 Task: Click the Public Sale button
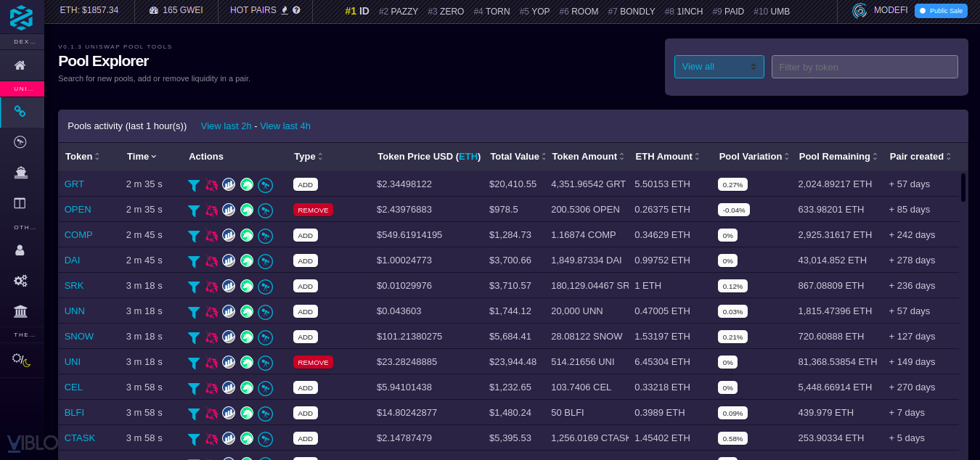[941, 11]
